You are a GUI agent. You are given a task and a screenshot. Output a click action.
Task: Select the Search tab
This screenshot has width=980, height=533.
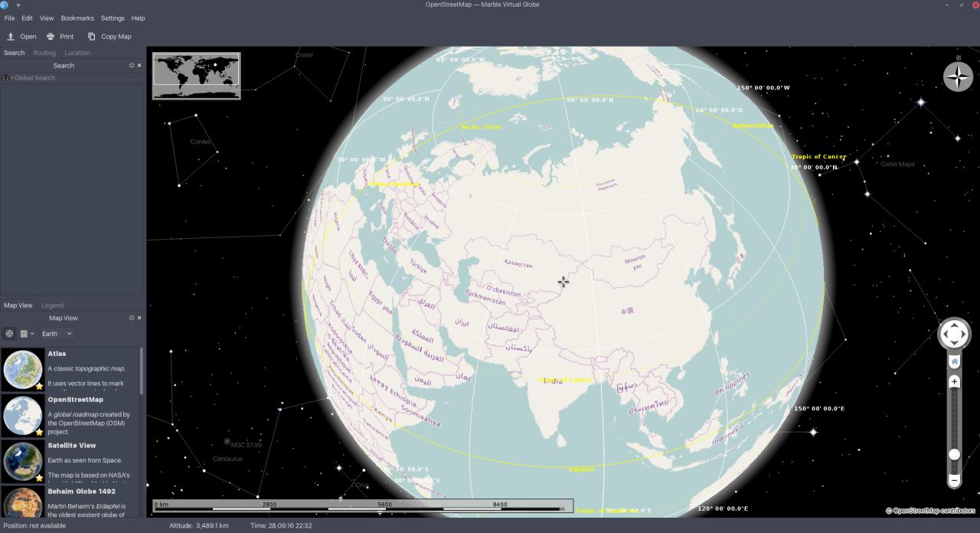(x=14, y=53)
